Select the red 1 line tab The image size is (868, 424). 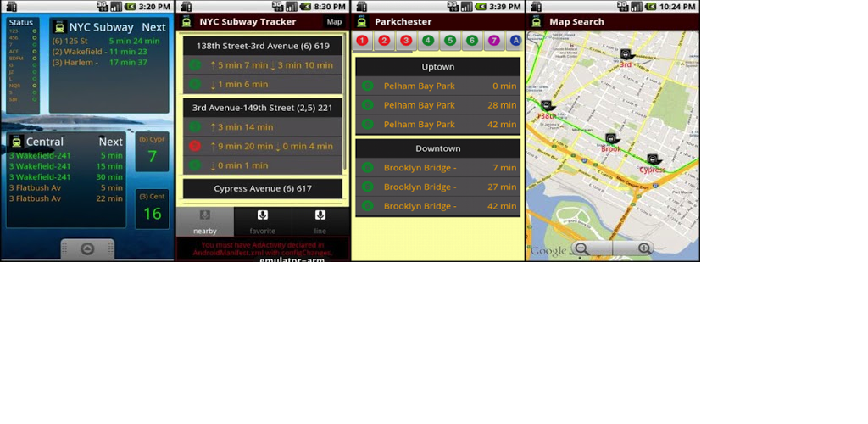coord(362,41)
